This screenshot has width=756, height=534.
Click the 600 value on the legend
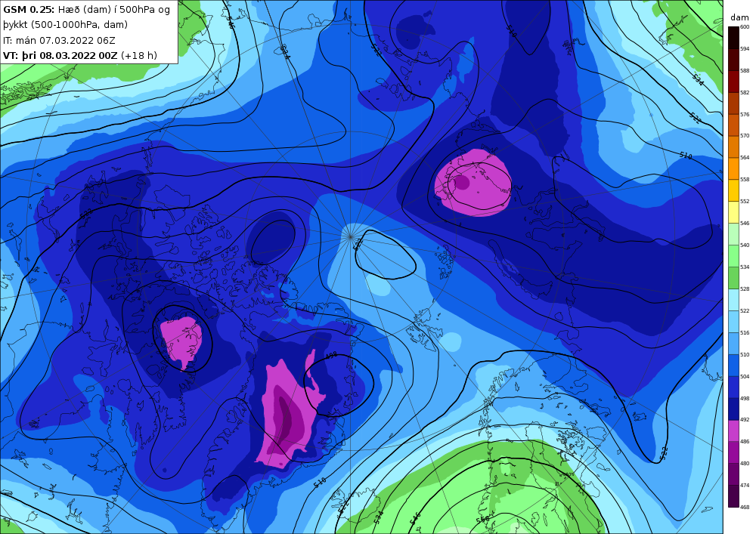pyautogui.click(x=745, y=27)
